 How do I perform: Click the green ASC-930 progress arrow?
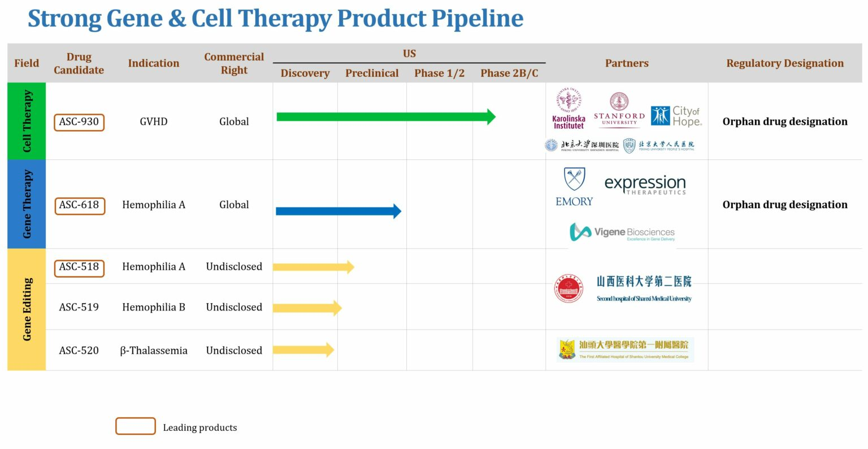[x=385, y=117]
